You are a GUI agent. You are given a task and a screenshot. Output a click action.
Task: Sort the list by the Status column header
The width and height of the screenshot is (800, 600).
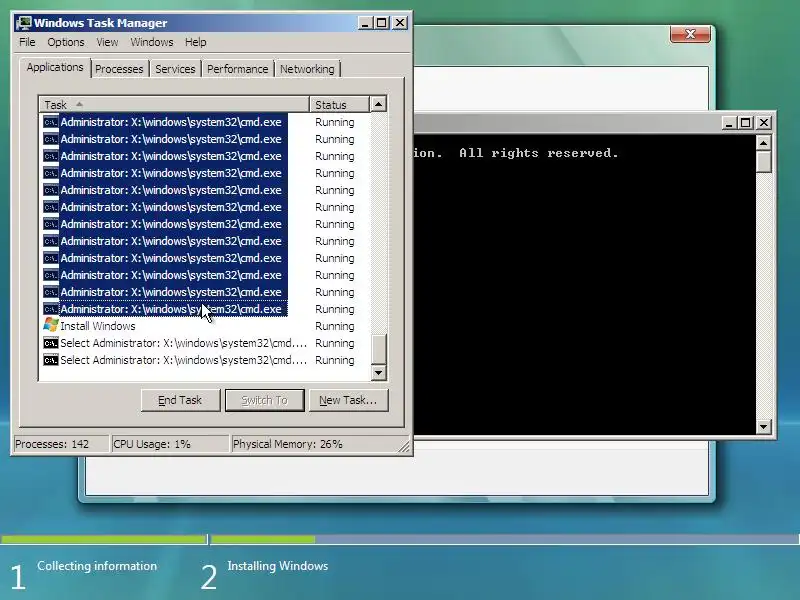click(339, 105)
